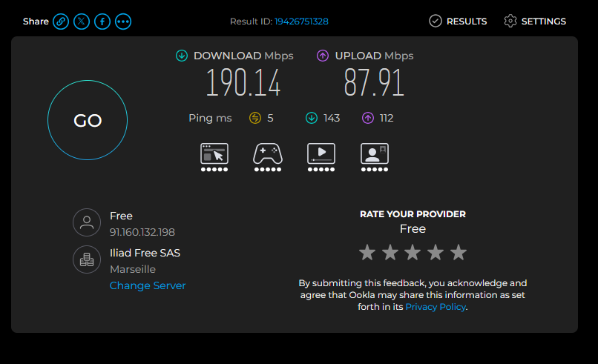This screenshot has height=364, width=598.
Task: Share the result on X (Twitter)
Action: click(82, 21)
